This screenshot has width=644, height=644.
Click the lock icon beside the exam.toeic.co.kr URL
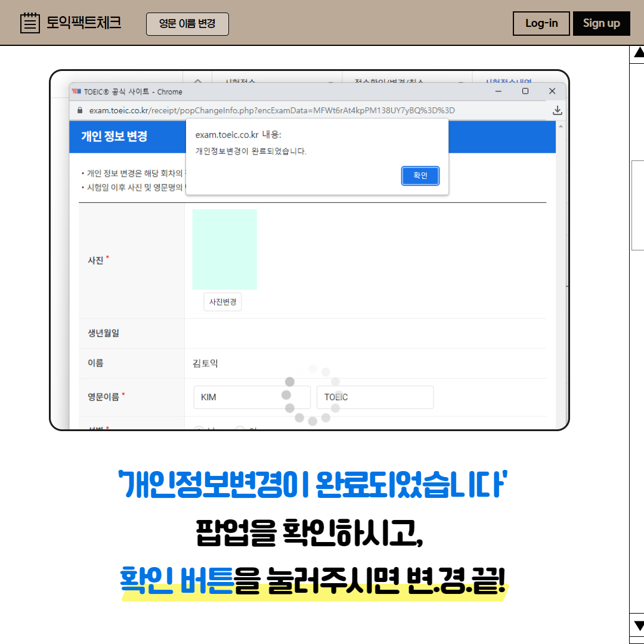[x=80, y=110]
